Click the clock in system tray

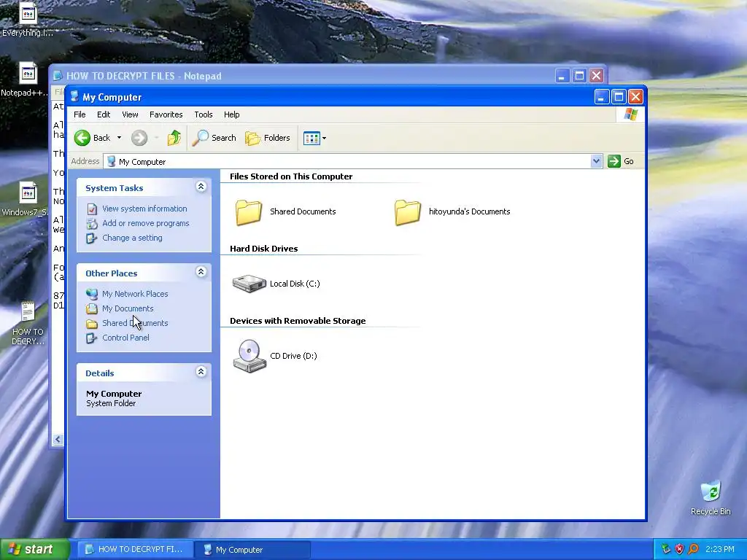tap(720, 549)
